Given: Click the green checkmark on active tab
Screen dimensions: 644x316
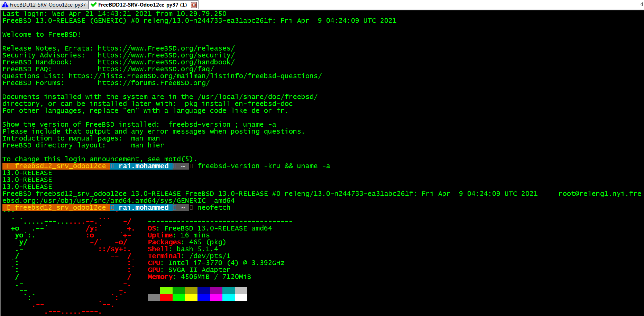Looking at the screenshot, I should [93, 5].
